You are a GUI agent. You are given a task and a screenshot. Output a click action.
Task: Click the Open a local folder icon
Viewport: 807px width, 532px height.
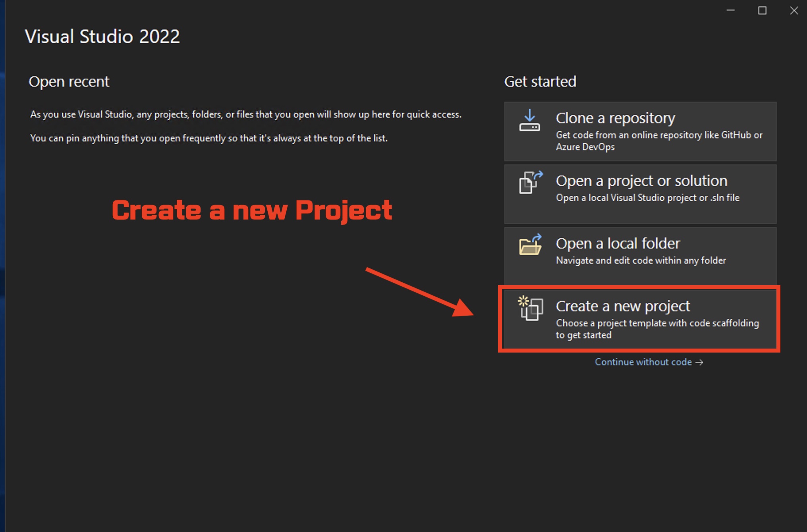pos(530,244)
